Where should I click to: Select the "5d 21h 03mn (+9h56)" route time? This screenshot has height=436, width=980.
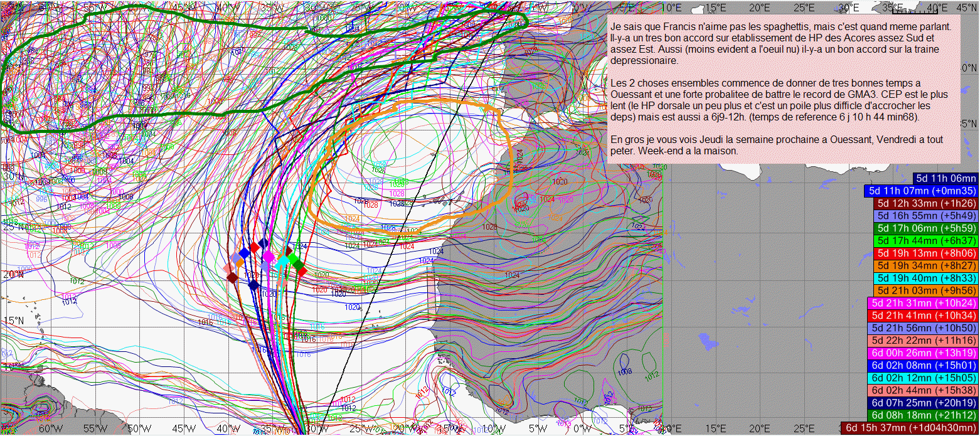click(x=926, y=290)
